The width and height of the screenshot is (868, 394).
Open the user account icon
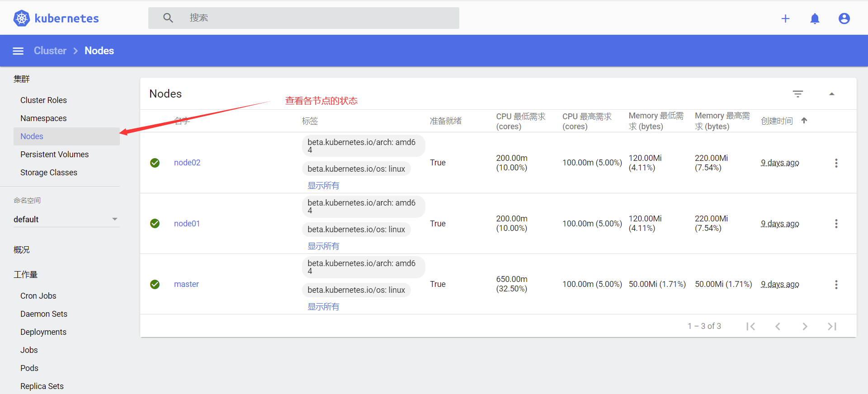pos(844,19)
